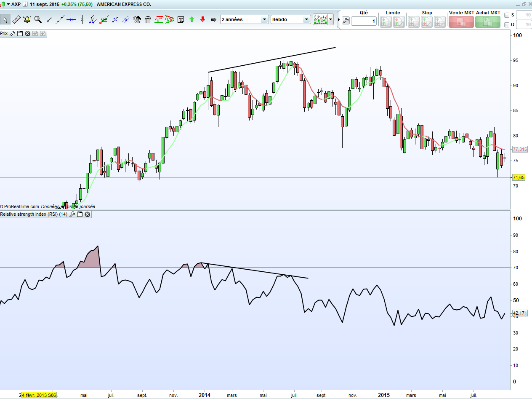The width and height of the screenshot is (532, 399).
Task: Select the red-green range line tool
Action: click(x=159, y=19)
